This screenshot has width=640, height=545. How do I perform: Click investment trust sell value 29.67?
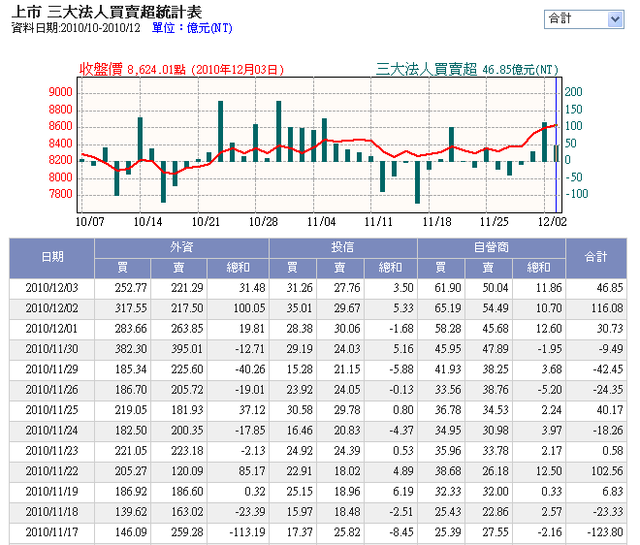pyautogui.click(x=347, y=309)
